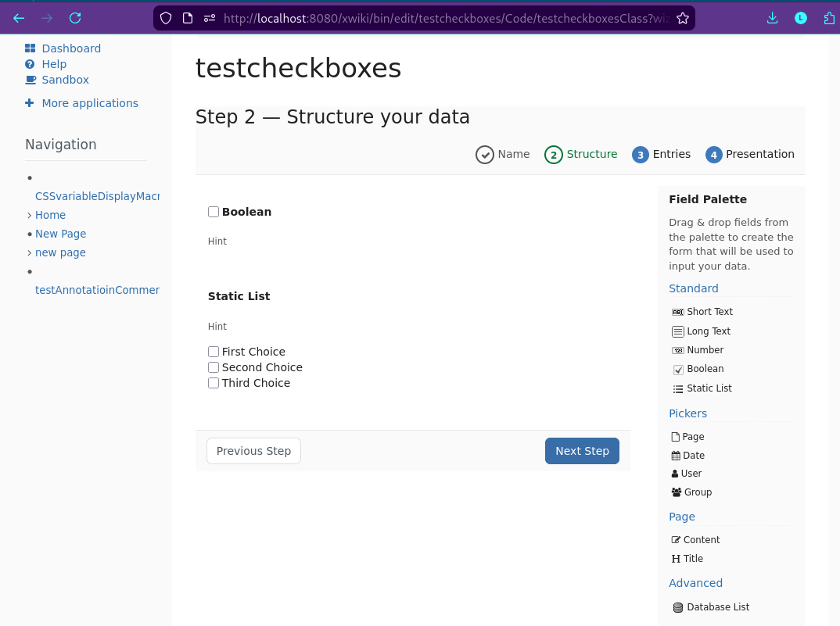Click the Short Text field icon
The height and width of the screenshot is (626, 840).
677,312
